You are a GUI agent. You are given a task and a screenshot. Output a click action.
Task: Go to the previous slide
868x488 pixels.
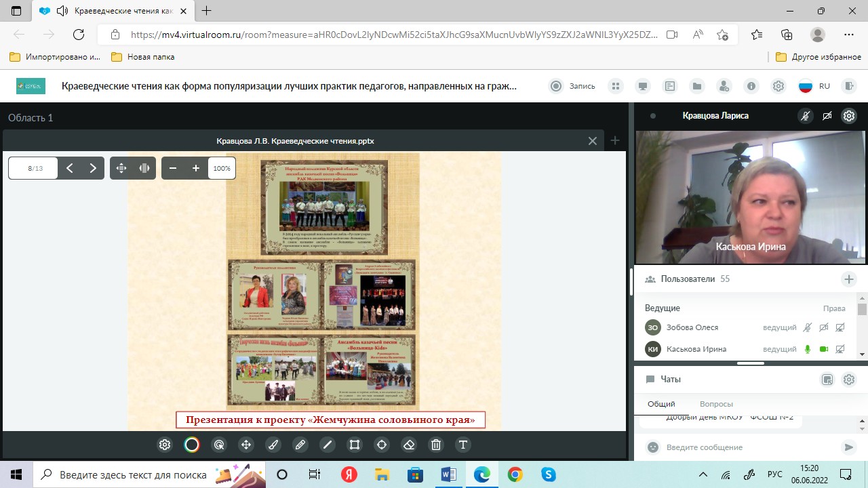pyautogui.click(x=70, y=168)
